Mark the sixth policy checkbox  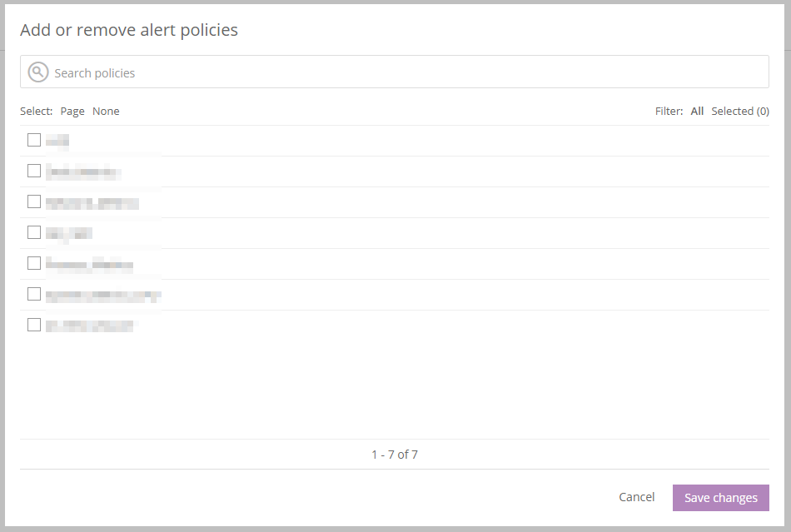tap(34, 294)
